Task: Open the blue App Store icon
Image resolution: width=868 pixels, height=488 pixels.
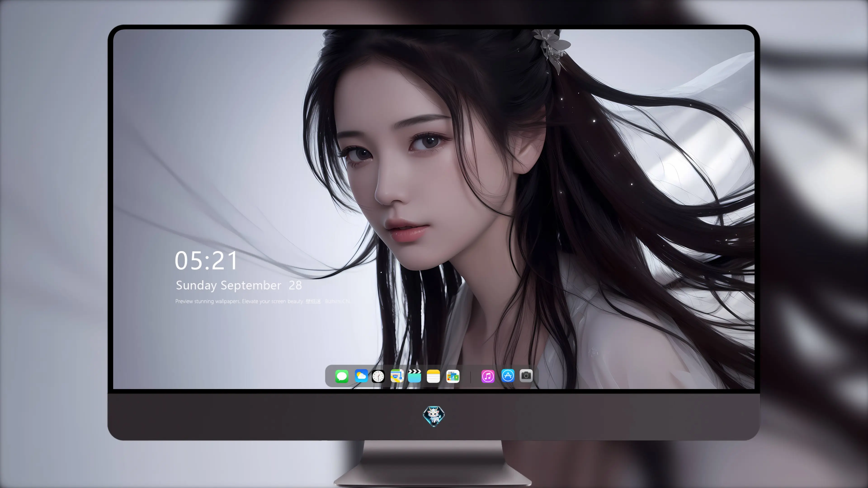Action: 508,375
